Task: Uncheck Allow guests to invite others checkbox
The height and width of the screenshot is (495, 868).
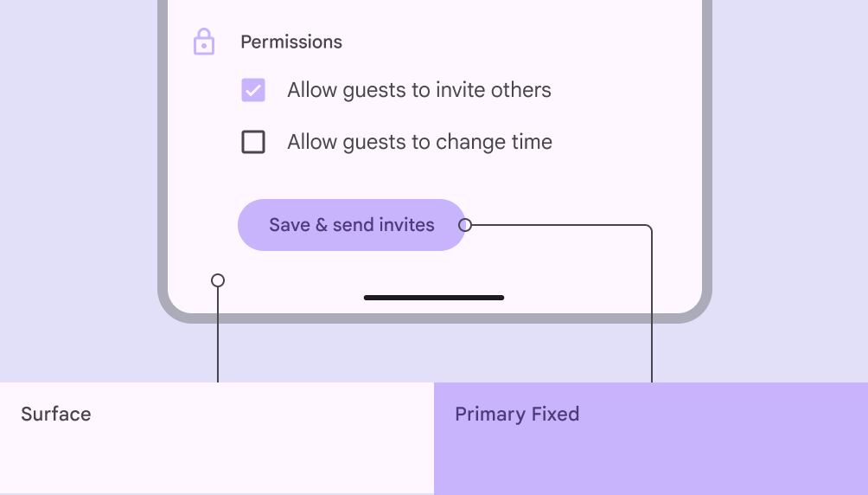Action: [x=253, y=90]
